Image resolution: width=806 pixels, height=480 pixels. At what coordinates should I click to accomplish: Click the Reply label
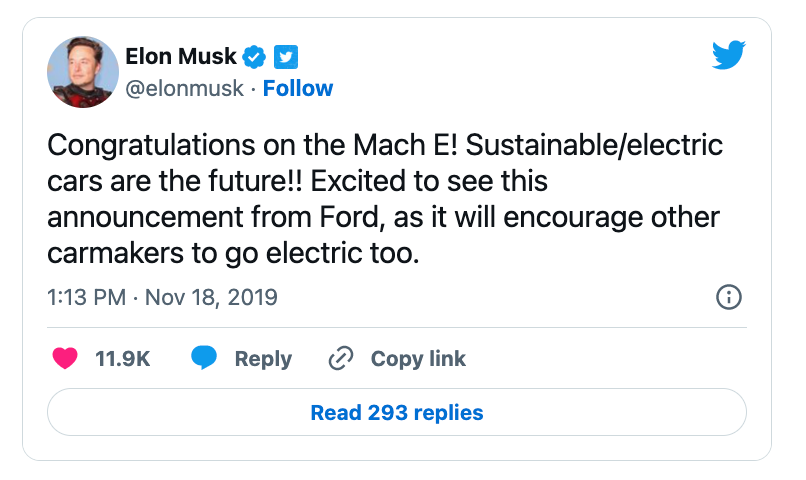[263, 359]
